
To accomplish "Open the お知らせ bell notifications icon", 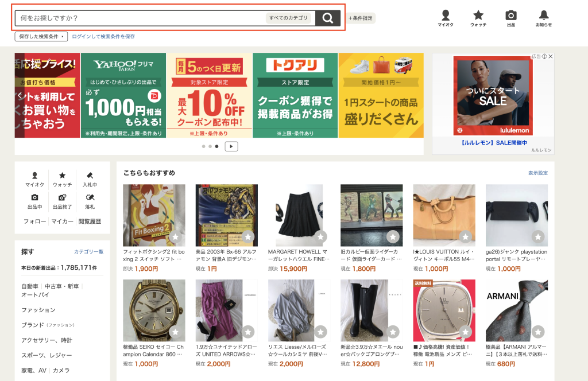I will click(x=543, y=18).
